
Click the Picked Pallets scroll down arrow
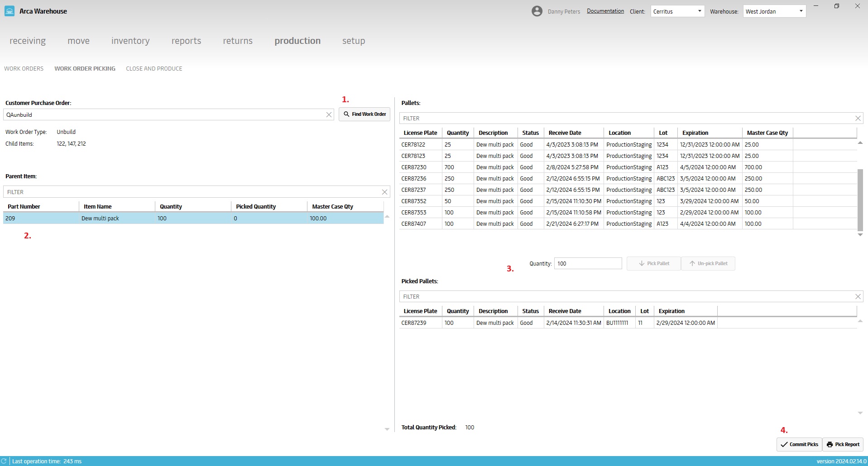point(860,413)
